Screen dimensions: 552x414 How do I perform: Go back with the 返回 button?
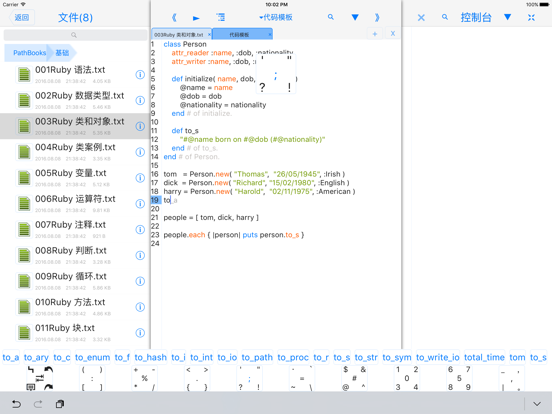(x=22, y=17)
